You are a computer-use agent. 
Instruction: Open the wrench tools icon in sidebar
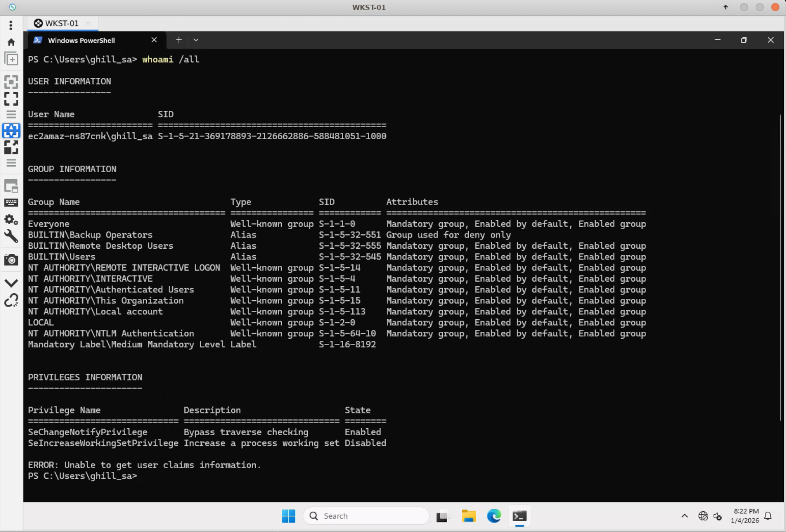11,236
